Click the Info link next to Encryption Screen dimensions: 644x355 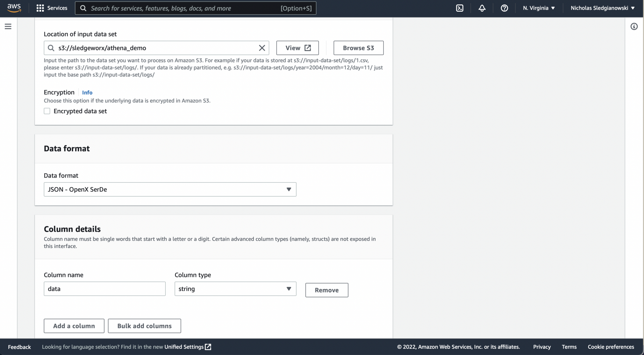87,92
